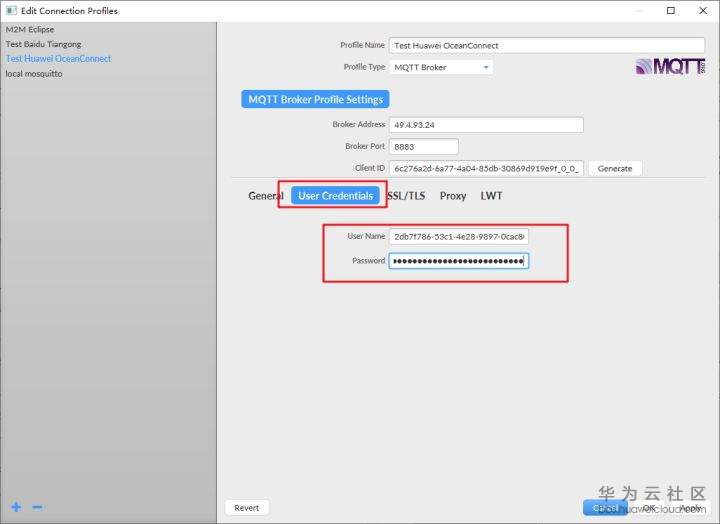Focus the Profile Name field
Image resolution: width=720 pixels, height=524 pixels.
(x=547, y=45)
